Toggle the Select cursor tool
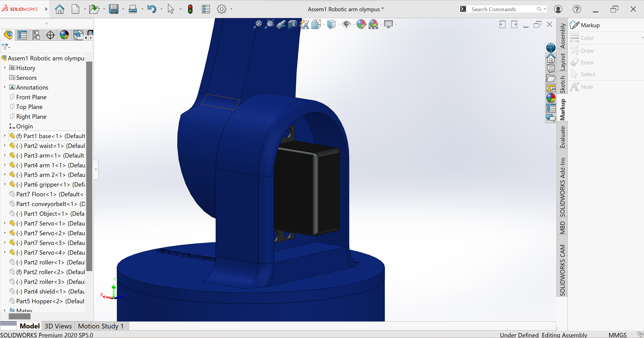 tap(171, 9)
